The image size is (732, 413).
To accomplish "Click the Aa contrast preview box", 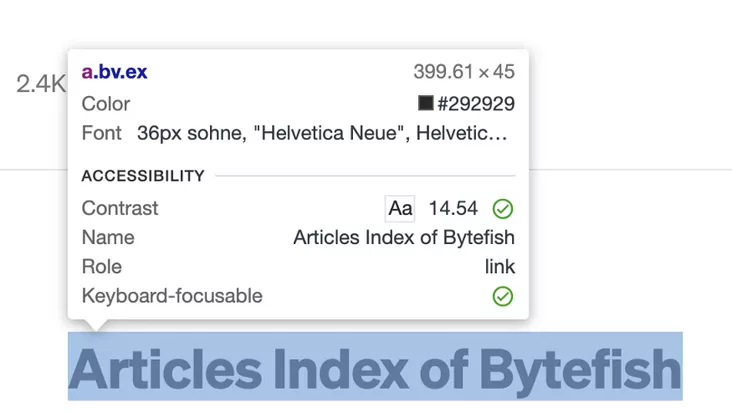I will coord(400,208).
